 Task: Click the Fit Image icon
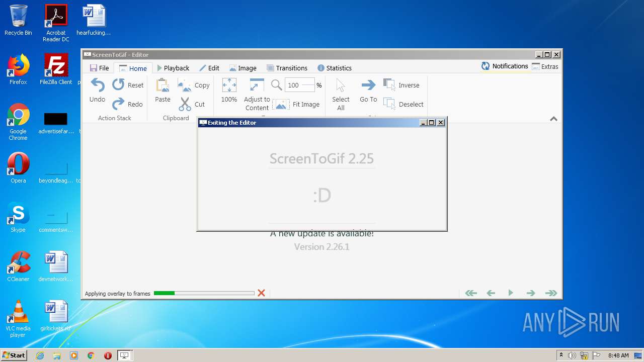pyautogui.click(x=281, y=104)
